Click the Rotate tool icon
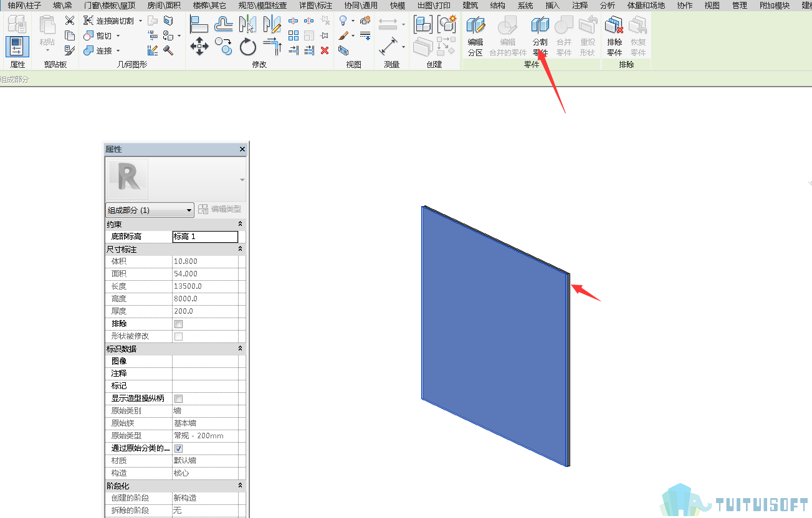Viewport: 812px width, 518px height. pyautogui.click(x=248, y=47)
